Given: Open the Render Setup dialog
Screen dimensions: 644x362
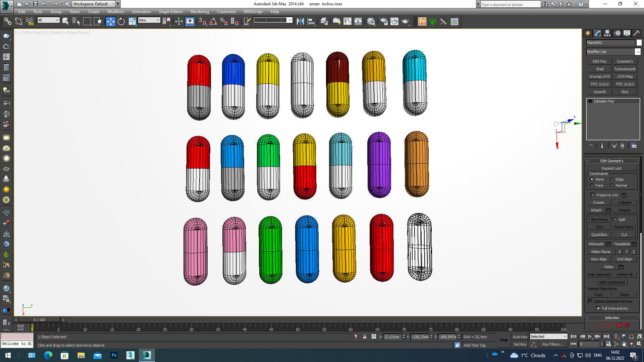Looking at the screenshot, I should coord(383,21).
